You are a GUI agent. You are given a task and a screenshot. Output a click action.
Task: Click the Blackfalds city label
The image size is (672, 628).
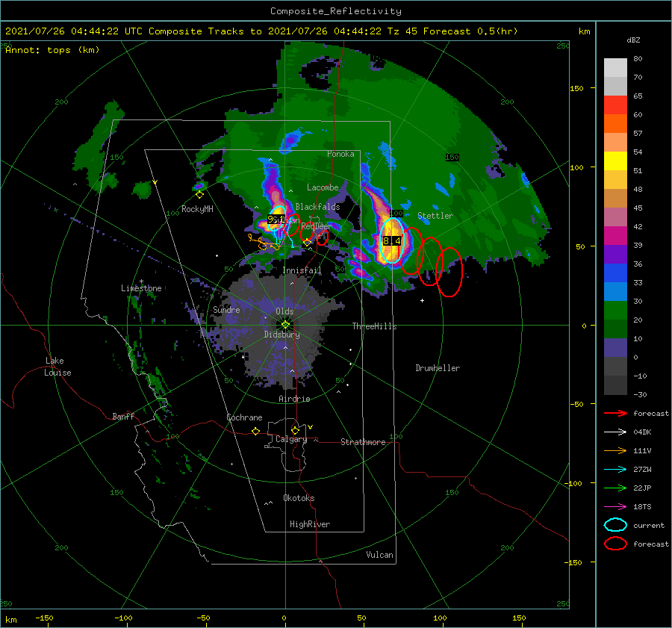coord(317,207)
